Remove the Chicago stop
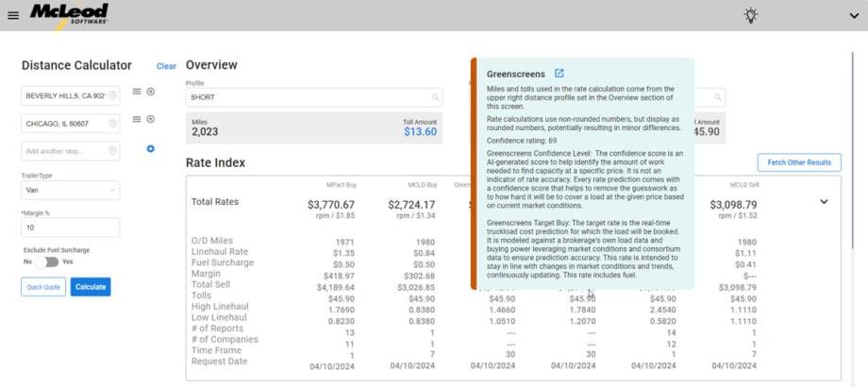This screenshot has height=387, width=868. [151, 120]
